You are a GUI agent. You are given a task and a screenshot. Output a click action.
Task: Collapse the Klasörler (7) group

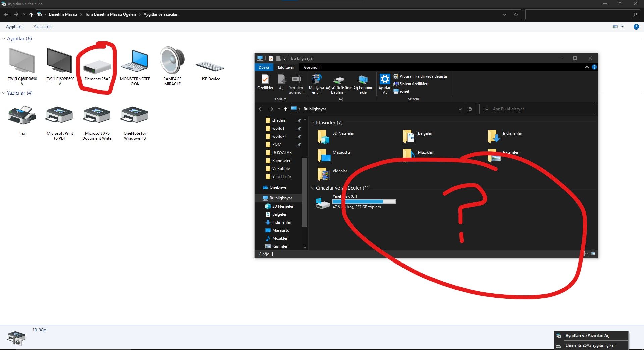click(x=313, y=123)
